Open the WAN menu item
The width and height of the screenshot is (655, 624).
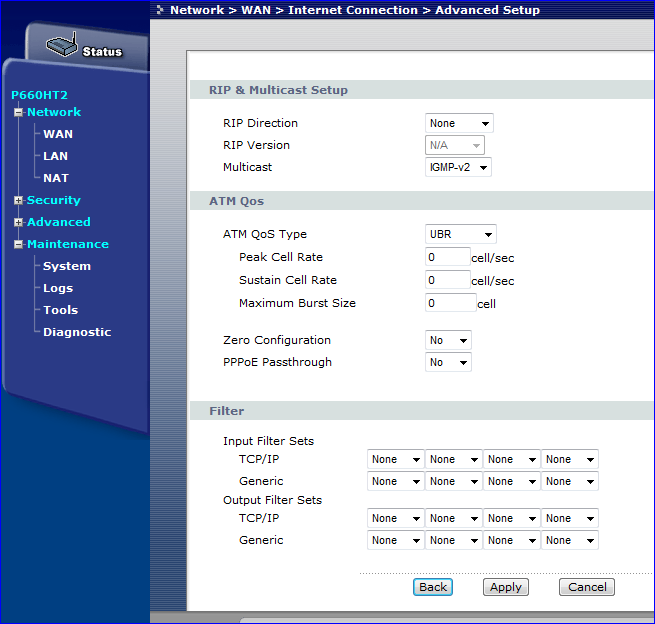click(x=58, y=134)
